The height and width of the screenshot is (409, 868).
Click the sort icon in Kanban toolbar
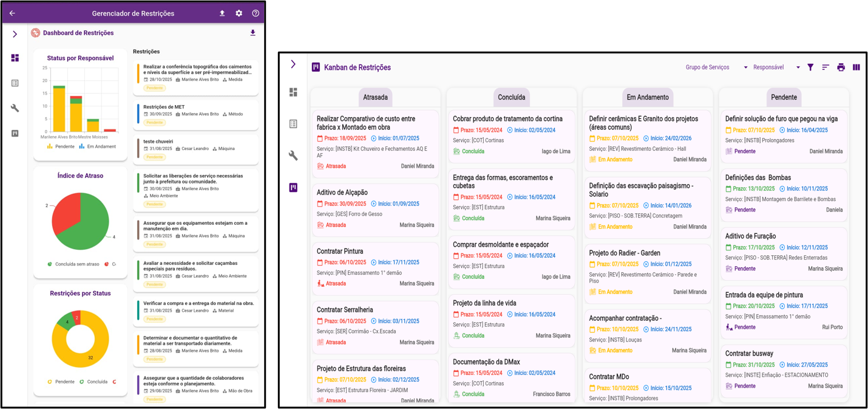click(x=826, y=67)
